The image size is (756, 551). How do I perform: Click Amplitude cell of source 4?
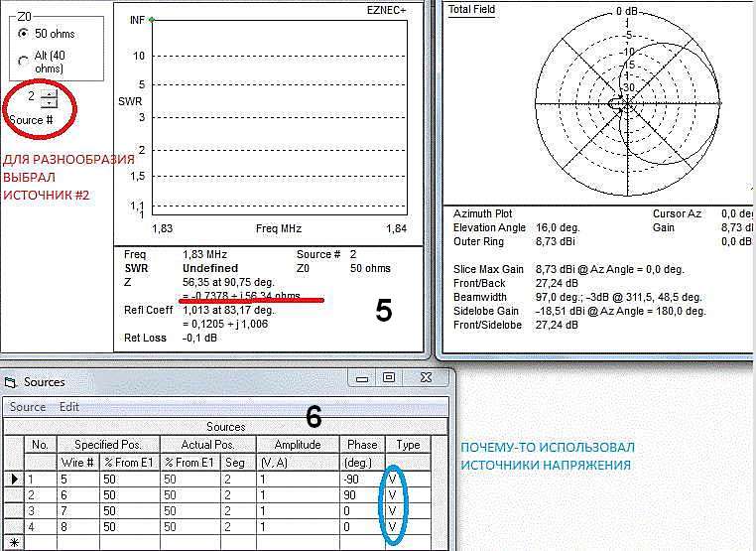[298, 527]
